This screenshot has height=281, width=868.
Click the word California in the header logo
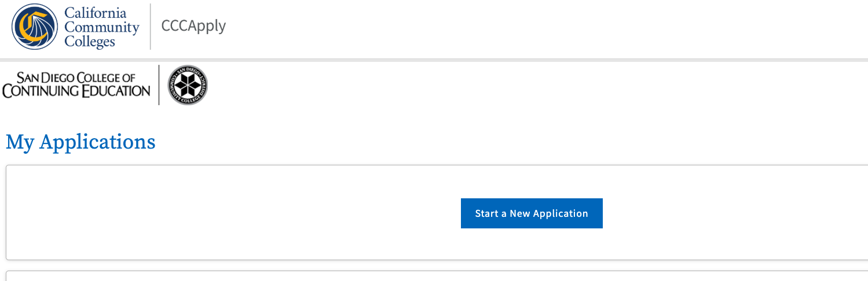[x=95, y=13]
